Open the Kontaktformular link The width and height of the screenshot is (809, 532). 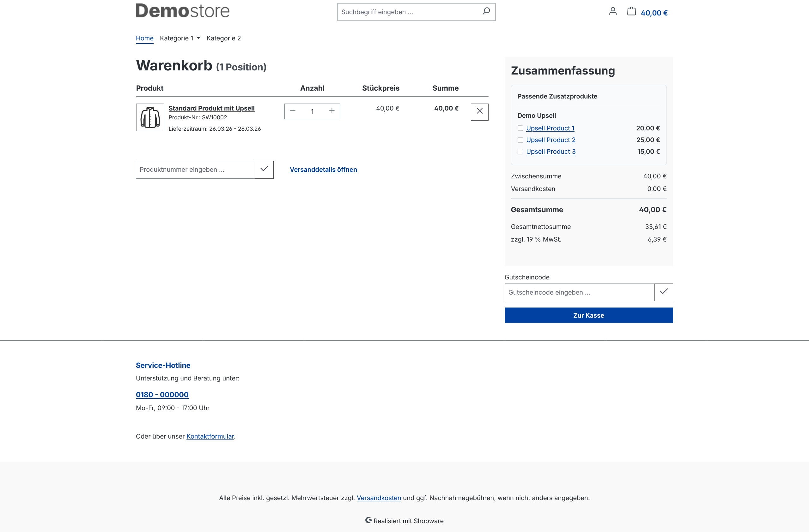210,436
